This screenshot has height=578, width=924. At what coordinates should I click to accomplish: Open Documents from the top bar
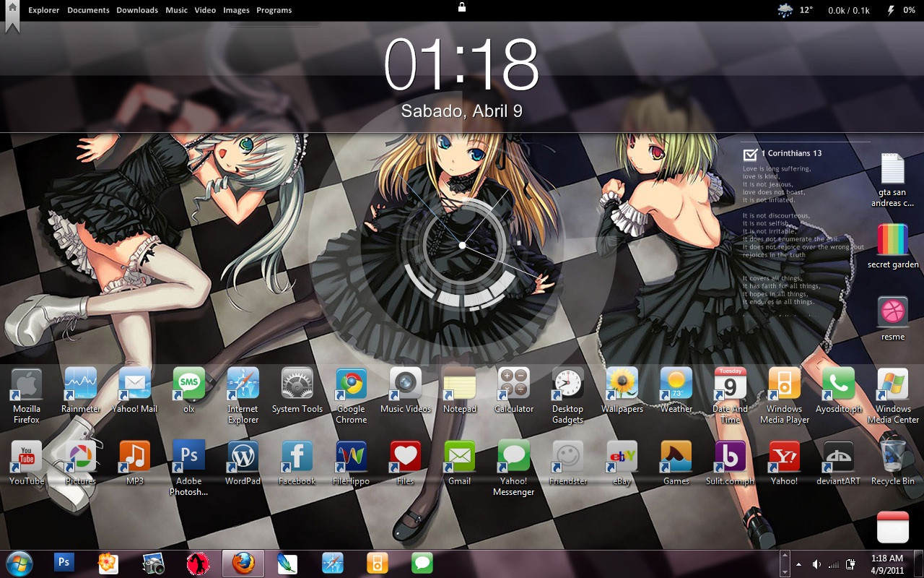(x=88, y=10)
